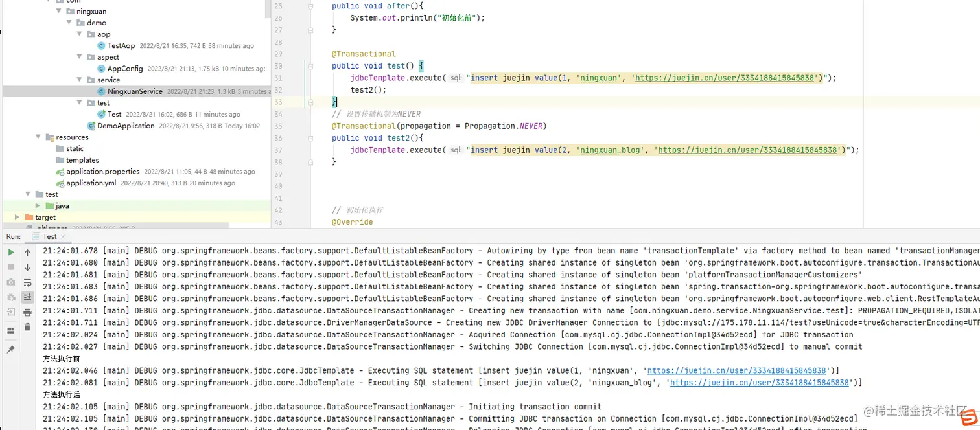The width and height of the screenshot is (980, 430).
Task: Click the Exit icon in Run toolbar
Action: click(11, 312)
